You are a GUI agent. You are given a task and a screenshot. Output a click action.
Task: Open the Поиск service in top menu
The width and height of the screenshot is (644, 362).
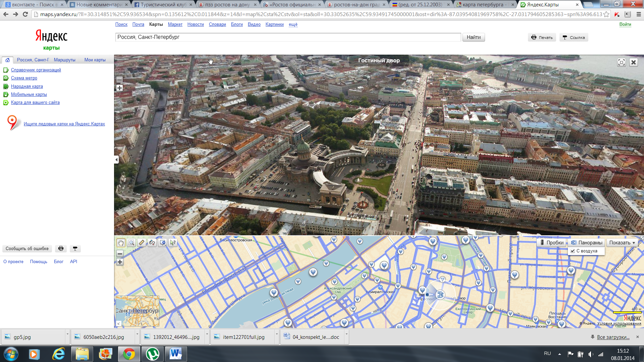pyautogui.click(x=121, y=24)
